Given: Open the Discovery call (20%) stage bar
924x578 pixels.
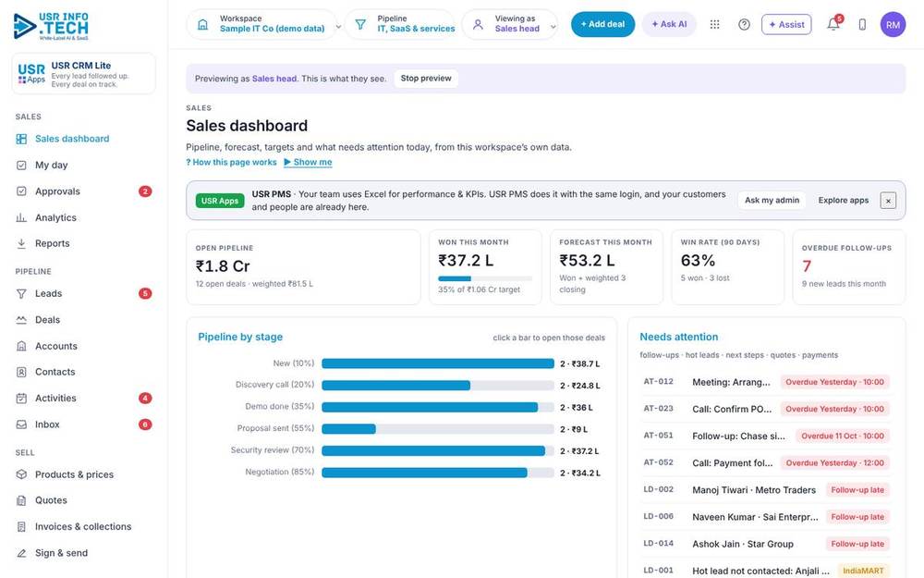Looking at the screenshot, I should (438, 386).
